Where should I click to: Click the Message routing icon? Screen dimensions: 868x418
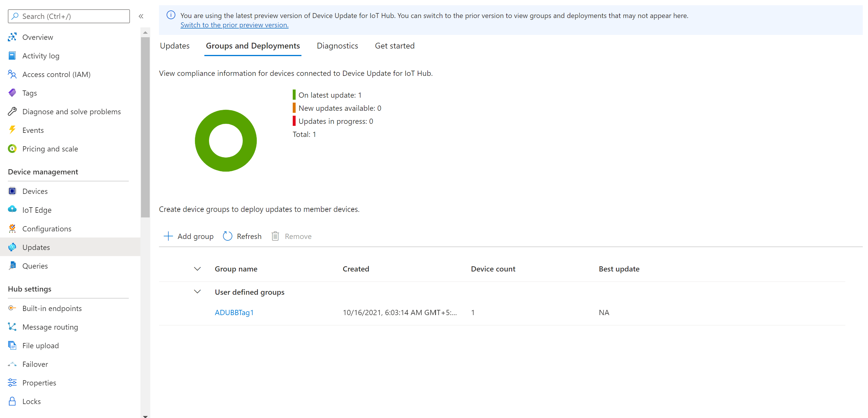pyautogui.click(x=12, y=327)
